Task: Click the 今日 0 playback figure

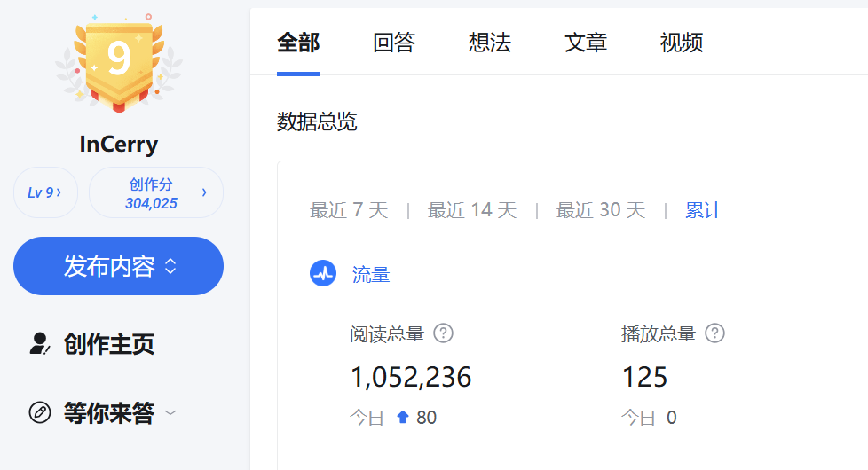Action: coord(649,418)
